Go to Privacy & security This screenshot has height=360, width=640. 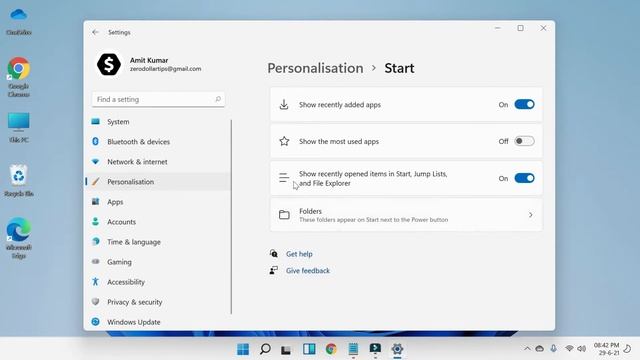coord(135,302)
